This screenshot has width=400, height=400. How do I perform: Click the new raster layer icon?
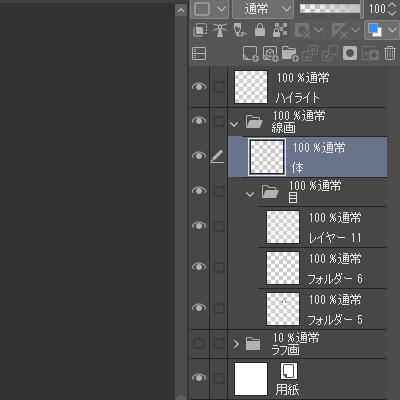250,54
